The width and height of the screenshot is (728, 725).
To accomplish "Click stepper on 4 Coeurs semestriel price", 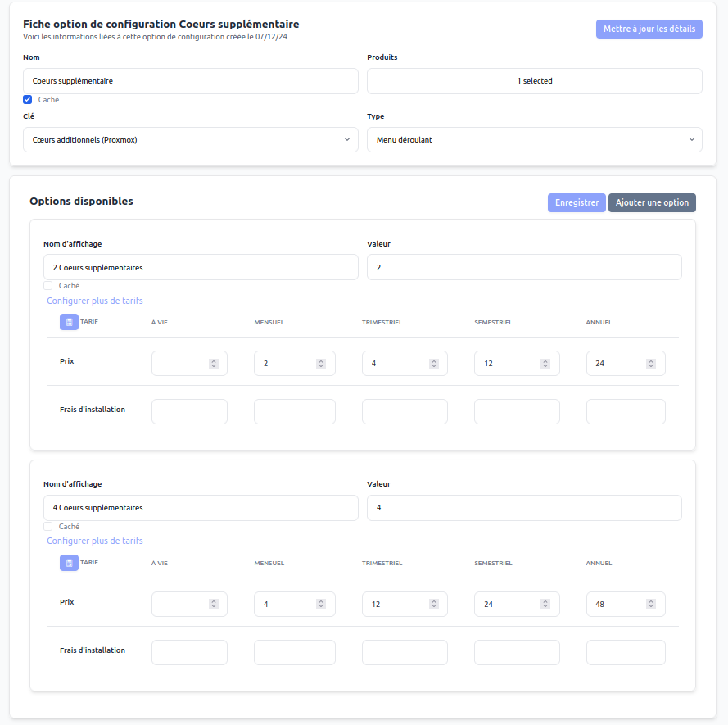I will point(545,604).
